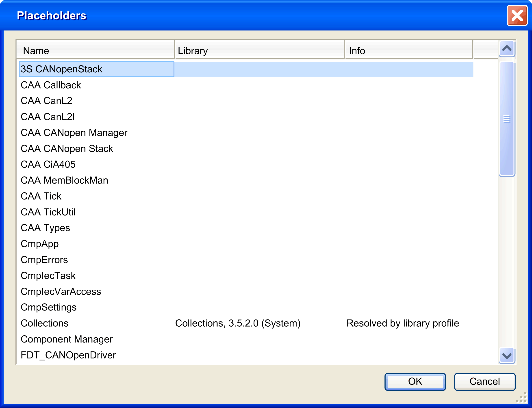Image resolution: width=532 pixels, height=408 pixels.
Task: Click the OK button
Action: (x=415, y=382)
